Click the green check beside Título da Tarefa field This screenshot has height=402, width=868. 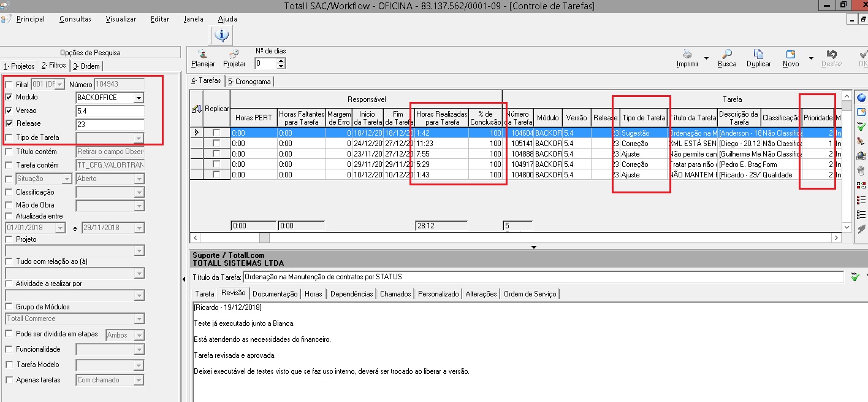[x=855, y=277]
